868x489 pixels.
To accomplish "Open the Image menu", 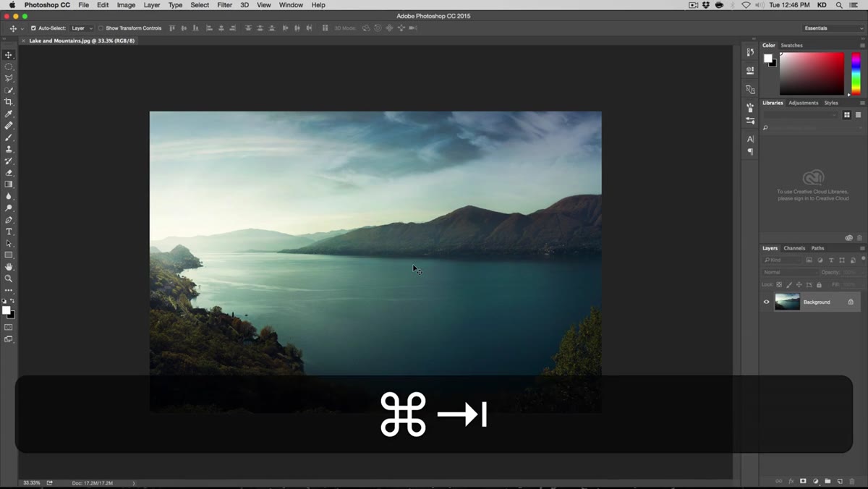I will pos(126,5).
